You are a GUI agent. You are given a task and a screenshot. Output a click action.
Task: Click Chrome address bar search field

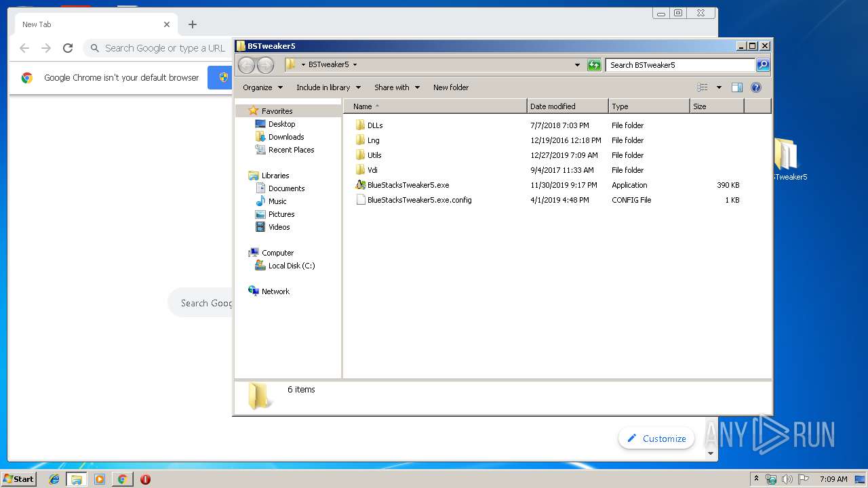point(158,48)
